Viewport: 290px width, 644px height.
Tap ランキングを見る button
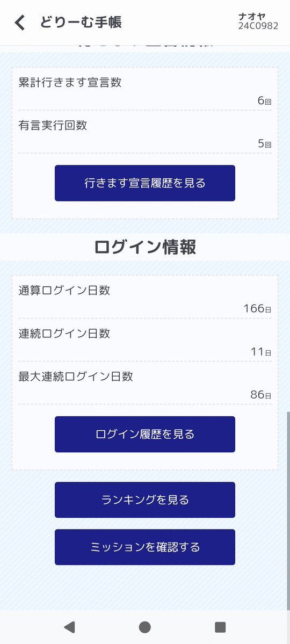pos(145,500)
